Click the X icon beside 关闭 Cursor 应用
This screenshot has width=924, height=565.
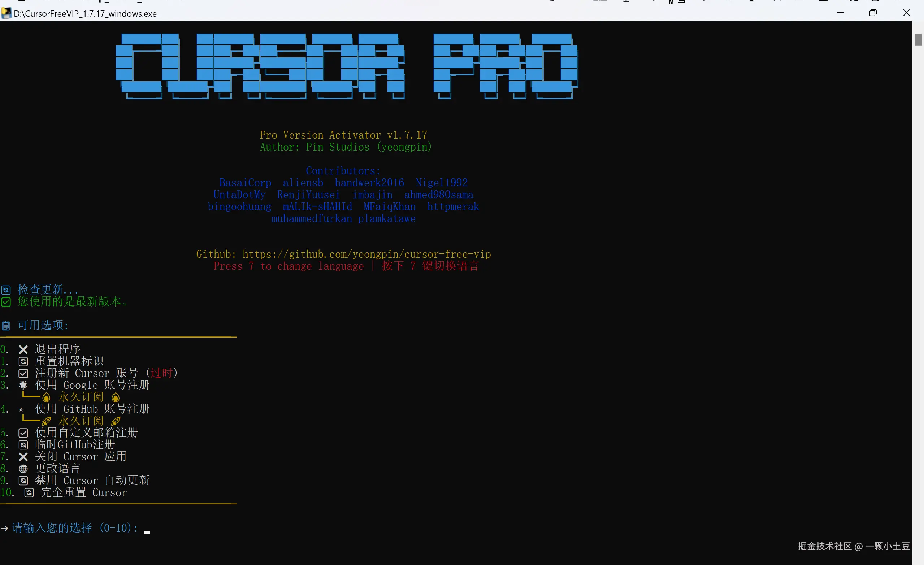click(x=23, y=457)
